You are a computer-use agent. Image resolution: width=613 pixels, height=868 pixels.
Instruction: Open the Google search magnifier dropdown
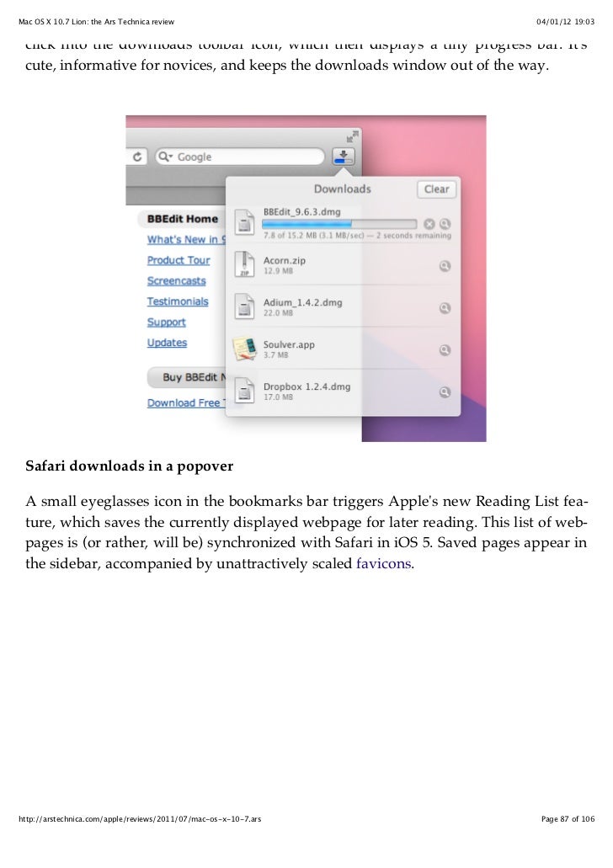coord(166,157)
